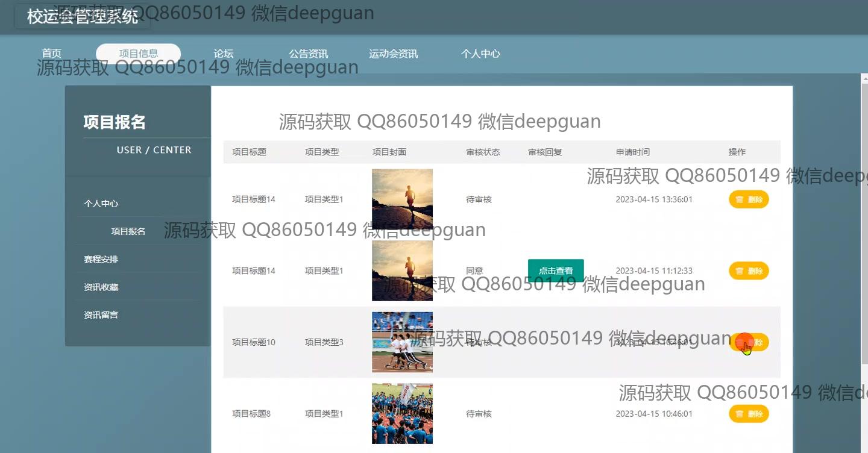
Task: Open 个人中心 in the top navigation
Action: click(480, 54)
